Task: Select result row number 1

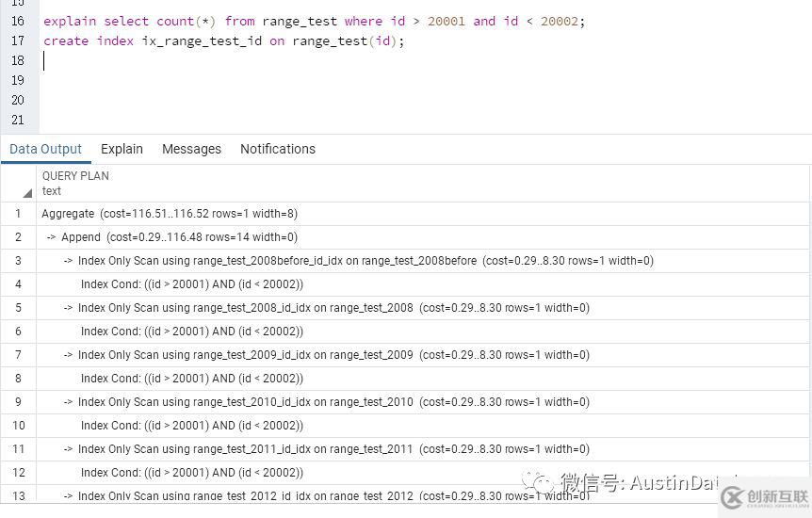Action: [18, 214]
